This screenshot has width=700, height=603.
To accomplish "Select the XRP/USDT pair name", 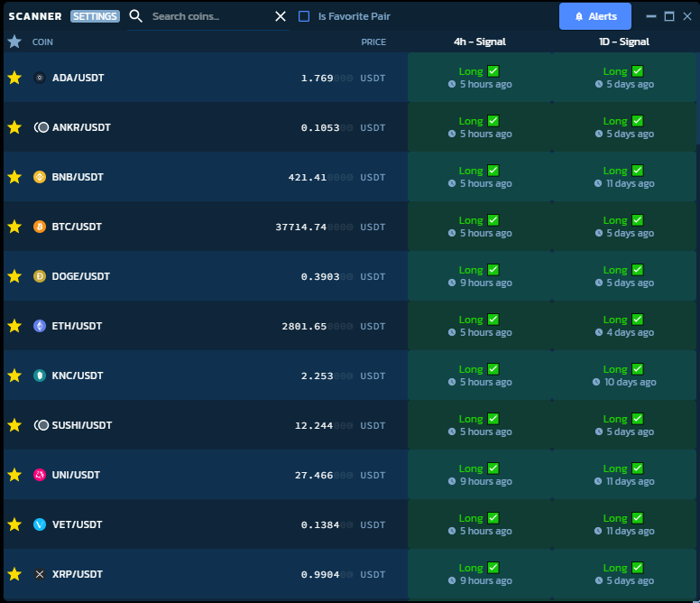I will (x=78, y=574).
